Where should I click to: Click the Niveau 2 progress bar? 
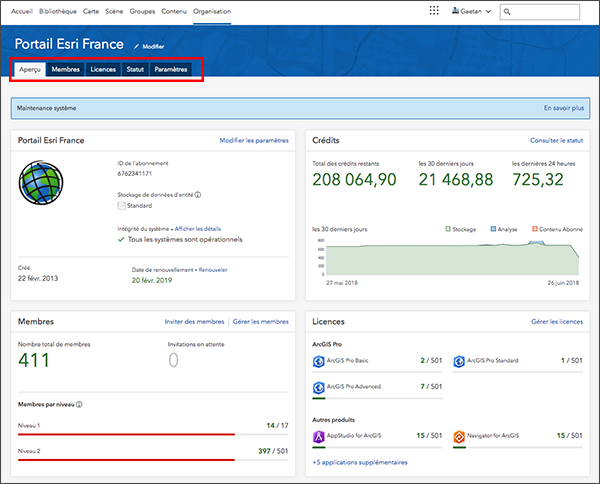(153, 460)
